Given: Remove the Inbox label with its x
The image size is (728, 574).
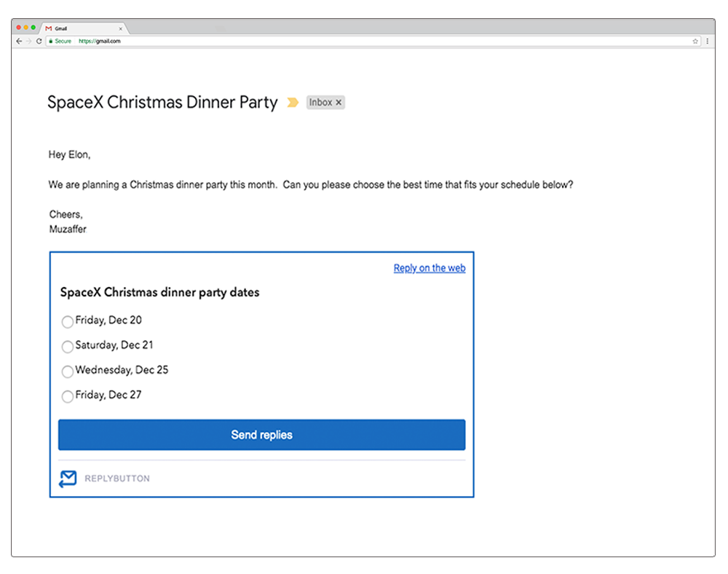Looking at the screenshot, I should point(339,102).
